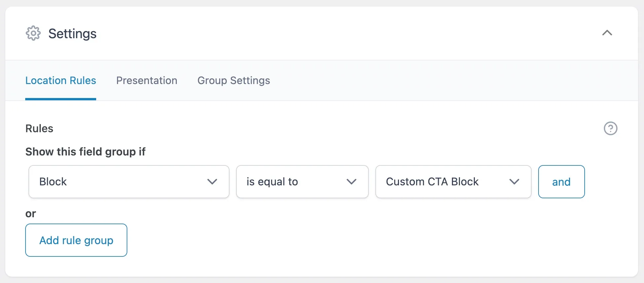The height and width of the screenshot is (283, 644).
Task: Click the Settings panel title text
Action: [x=72, y=34]
